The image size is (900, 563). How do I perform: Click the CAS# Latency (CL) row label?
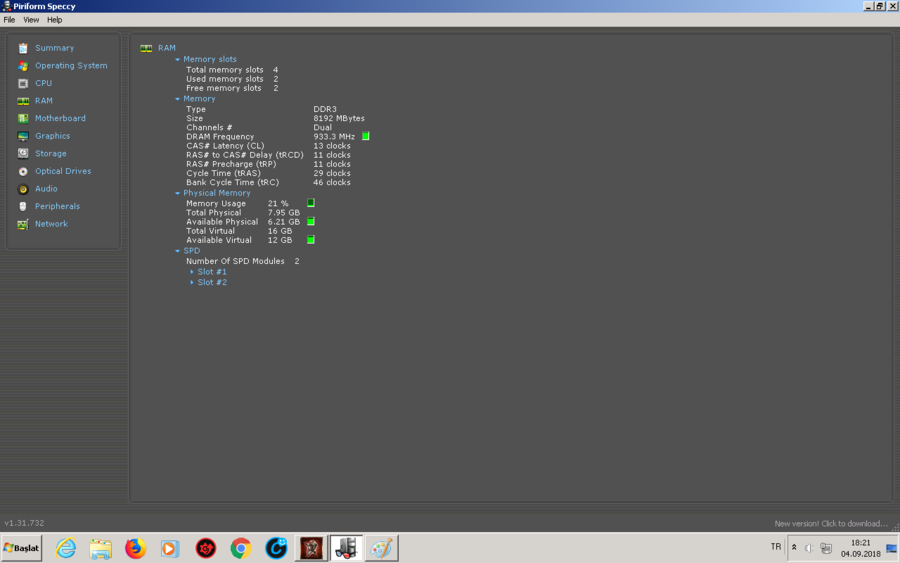(x=225, y=146)
